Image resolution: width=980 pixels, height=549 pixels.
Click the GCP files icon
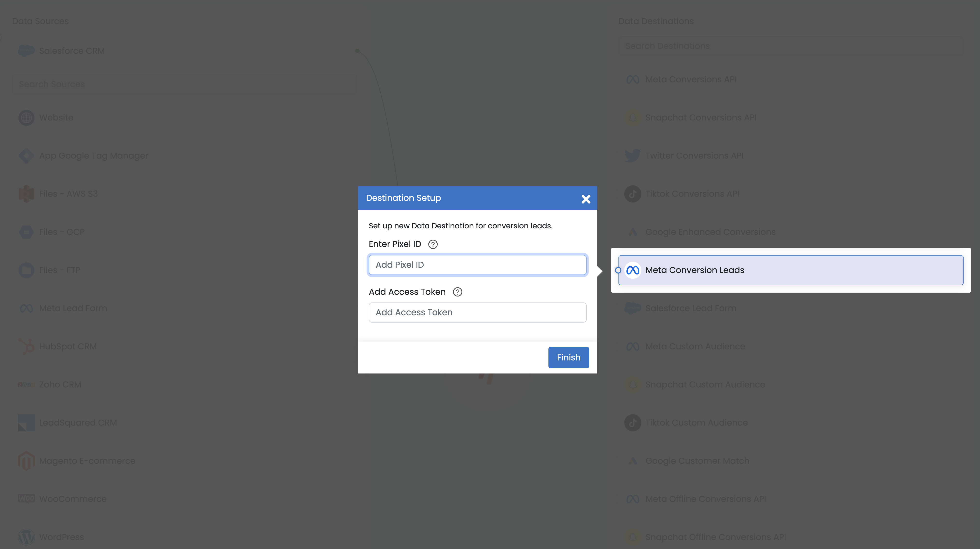[x=26, y=232]
